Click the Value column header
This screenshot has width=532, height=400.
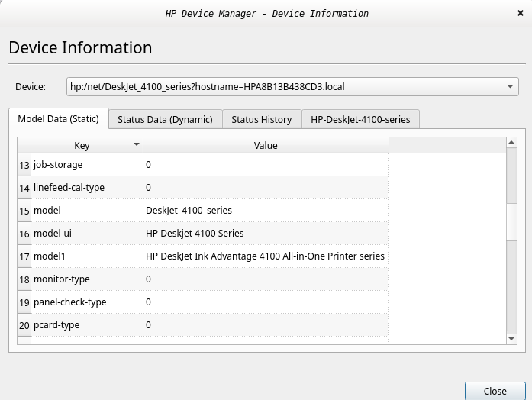pyautogui.click(x=265, y=145)
